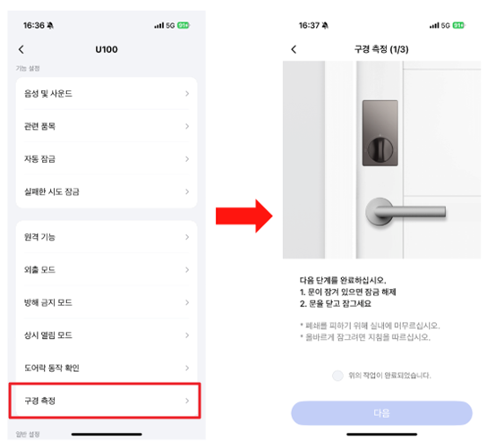Open the 외출 모드 setting

[x=107, y=270]
